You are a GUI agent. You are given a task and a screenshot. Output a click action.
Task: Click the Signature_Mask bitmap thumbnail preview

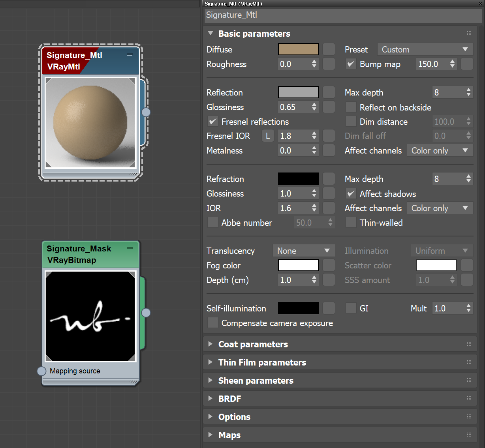tap(90, 316)
